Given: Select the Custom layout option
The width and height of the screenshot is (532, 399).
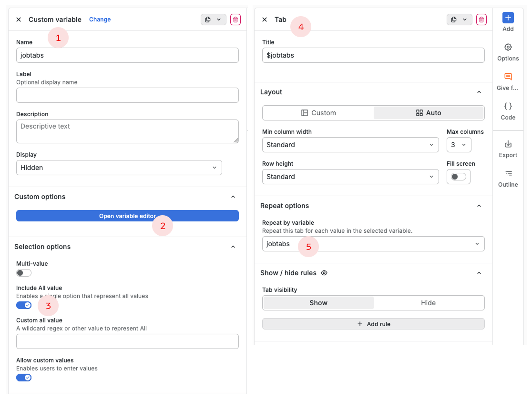Looking at the screenshot, I should tap(318, 113).
